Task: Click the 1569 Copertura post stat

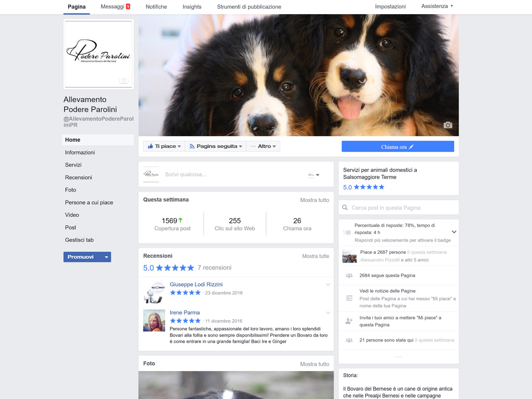Action: (x=172, y=224)
